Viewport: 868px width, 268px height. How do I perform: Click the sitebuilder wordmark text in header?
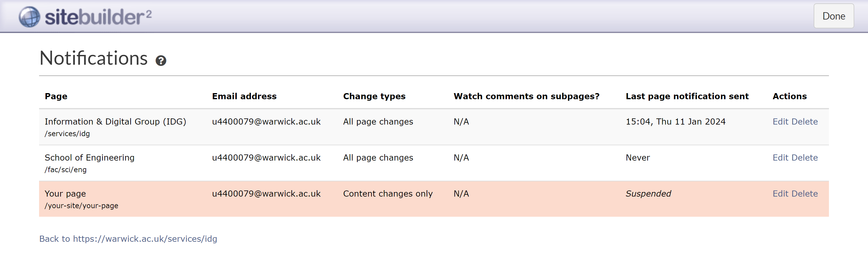[x=98, y=17]
